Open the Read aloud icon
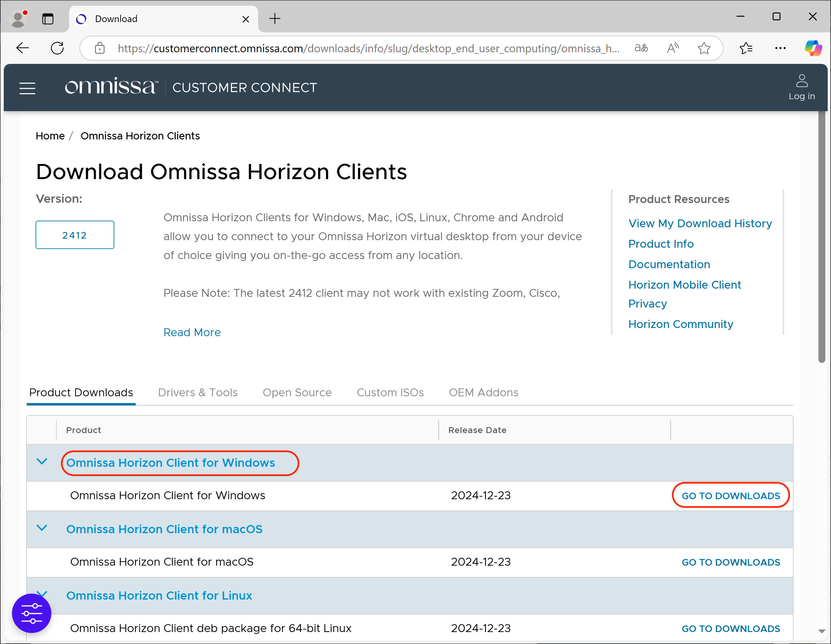This screenshot has height=644, width=831. 672,48
